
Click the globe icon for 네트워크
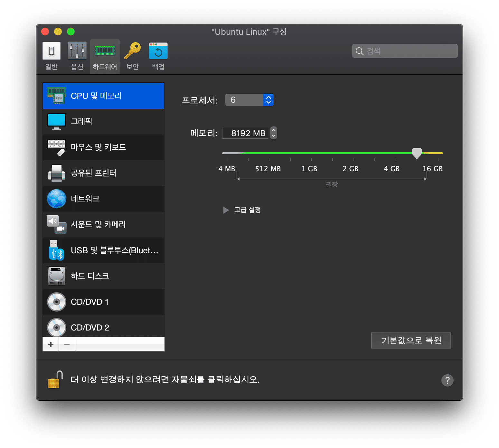pos(57,199)
